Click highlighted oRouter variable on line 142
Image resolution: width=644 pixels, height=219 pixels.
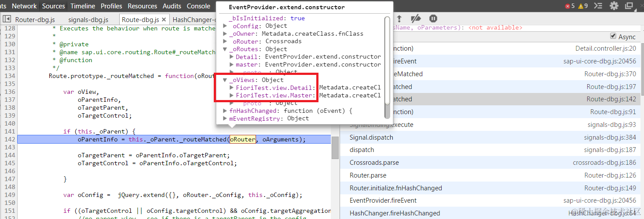[x=242, y=139]
